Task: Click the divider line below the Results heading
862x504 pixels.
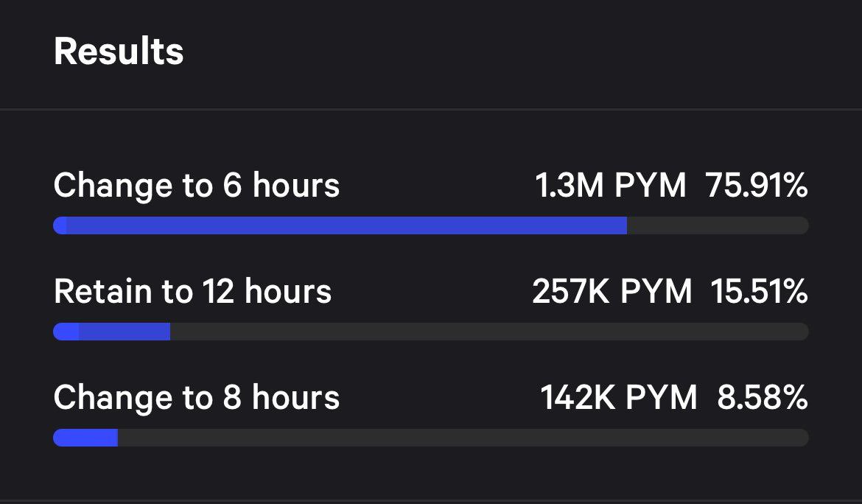Action: click(x=431, y=110)
